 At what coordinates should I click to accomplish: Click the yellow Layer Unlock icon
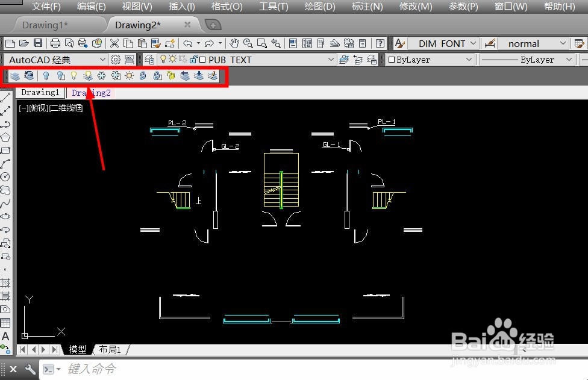point(170,76)
